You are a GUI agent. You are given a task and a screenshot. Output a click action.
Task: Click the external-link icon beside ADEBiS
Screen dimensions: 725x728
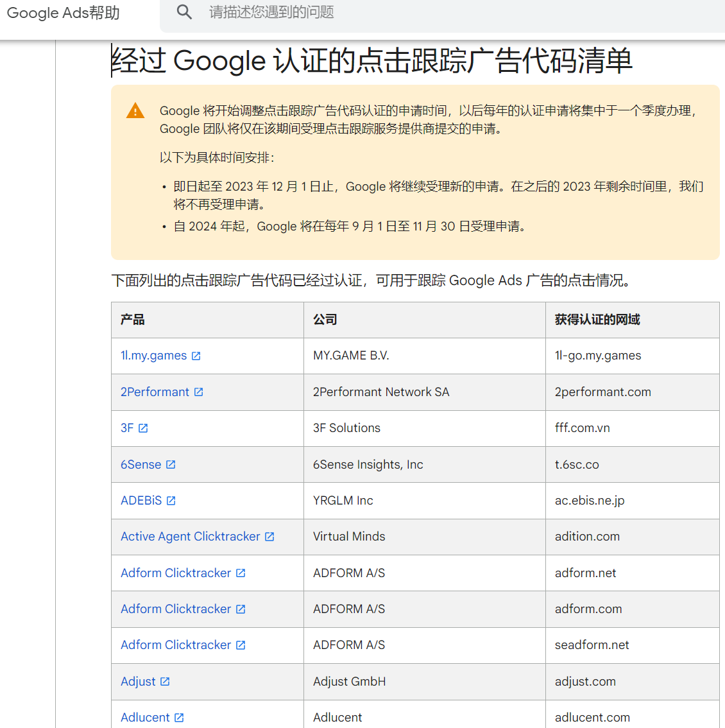[x=171, y=500]
